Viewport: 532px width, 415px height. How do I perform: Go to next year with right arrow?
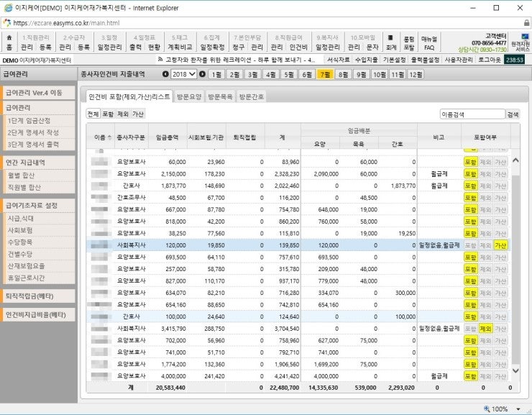[202, 74]
